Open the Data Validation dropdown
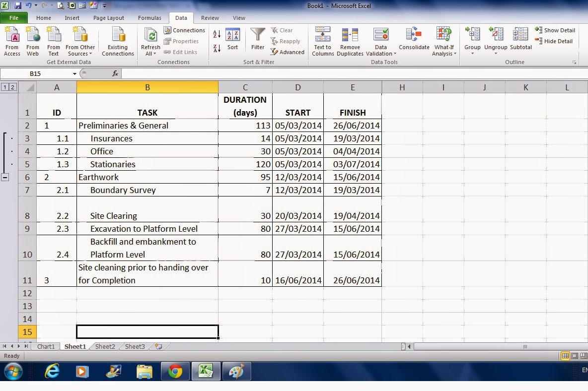This screenshot has width=588, height=391. pyautogui.click(x=380, y=51)
